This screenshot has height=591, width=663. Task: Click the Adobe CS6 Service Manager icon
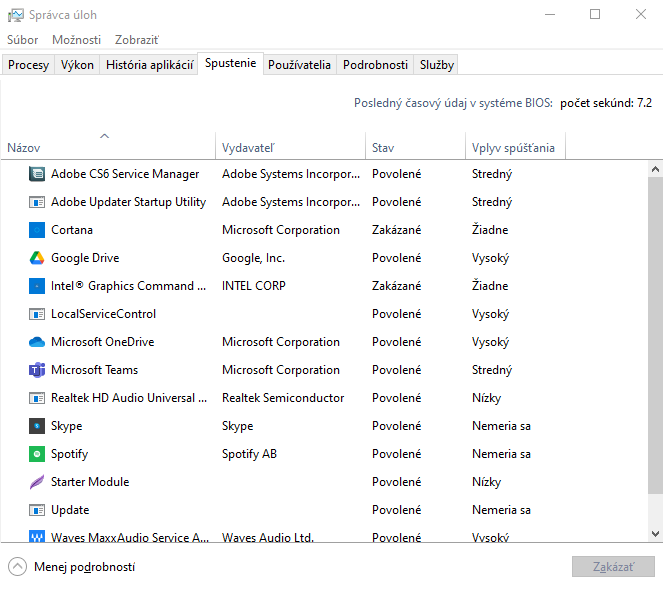tap(37, 174)
